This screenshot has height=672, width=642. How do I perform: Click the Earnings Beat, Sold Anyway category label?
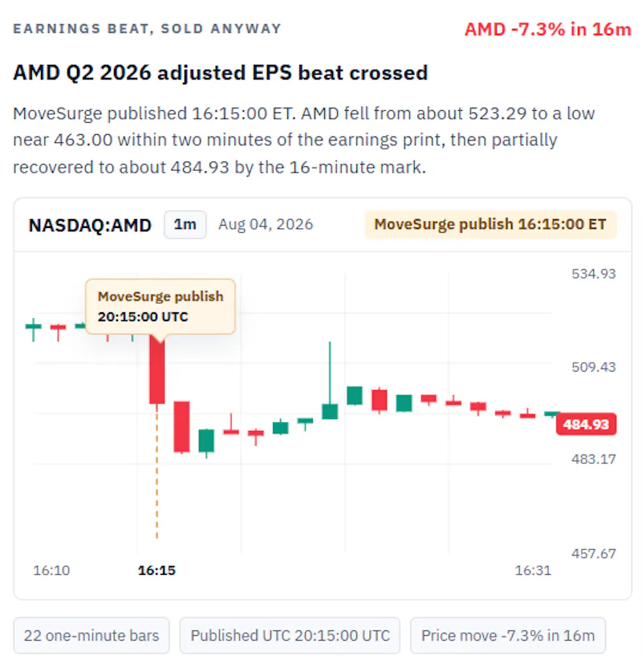coord(147,29)
